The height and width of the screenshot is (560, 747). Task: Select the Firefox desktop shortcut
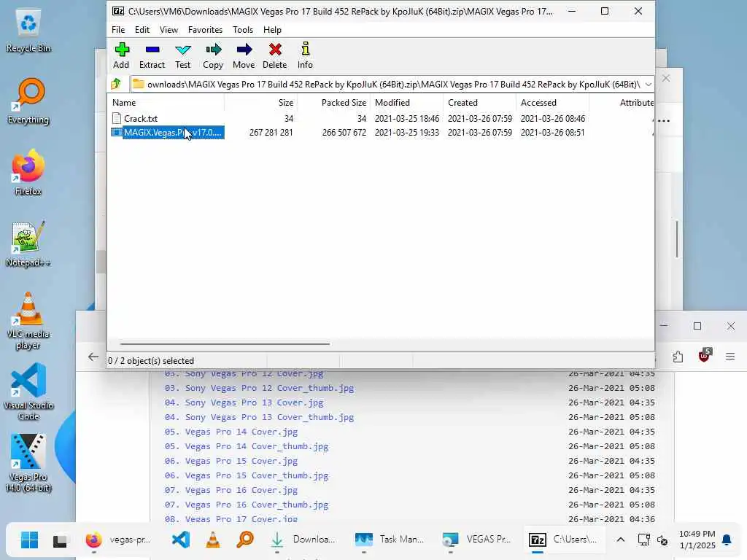point(28,172)
